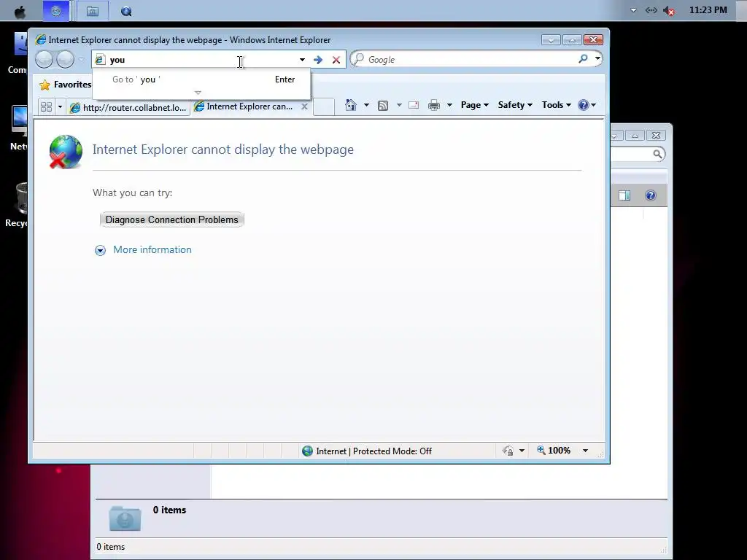This screenshot has height=560, width=747.
Task: Click the red Stop X button
Action: 336,60
